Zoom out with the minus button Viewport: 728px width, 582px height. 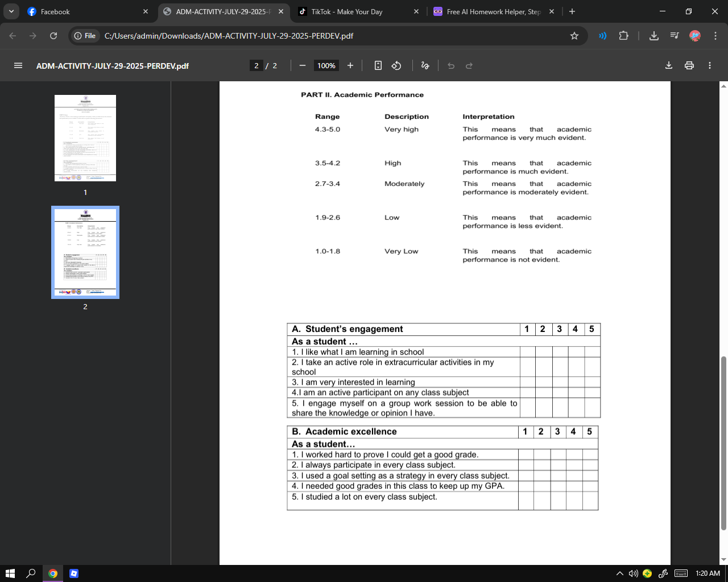tap(303, 65)
